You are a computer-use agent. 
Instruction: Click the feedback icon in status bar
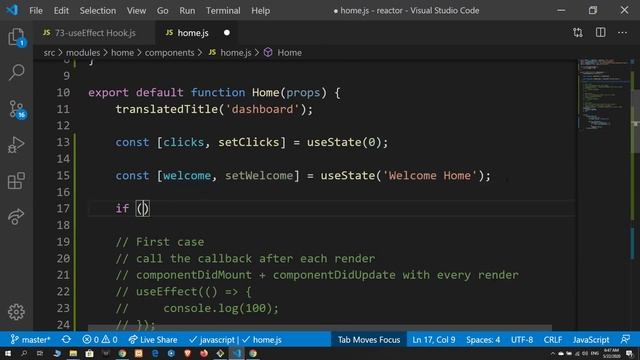[625, 340]
